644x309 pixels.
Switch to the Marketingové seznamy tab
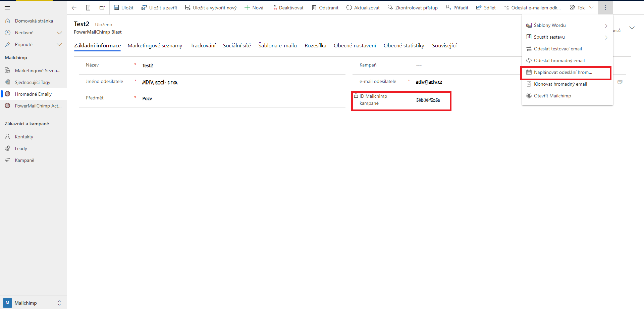(155, 46)
